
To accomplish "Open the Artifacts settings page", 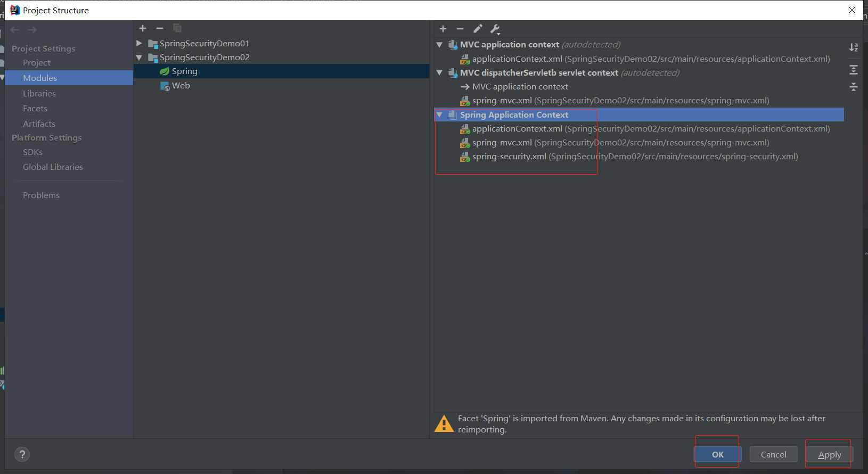I will click(x=39, y=124).
